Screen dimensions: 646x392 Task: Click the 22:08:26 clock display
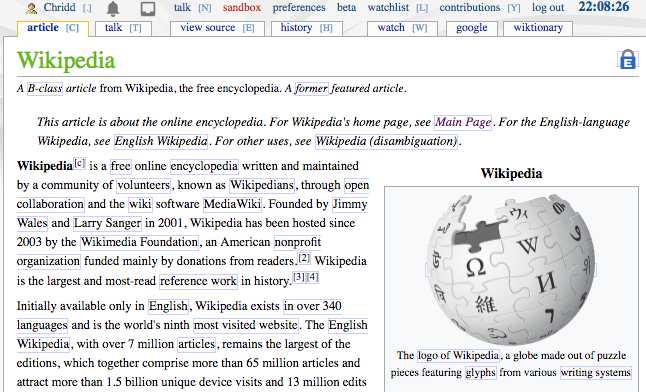(x=604, y=7)
